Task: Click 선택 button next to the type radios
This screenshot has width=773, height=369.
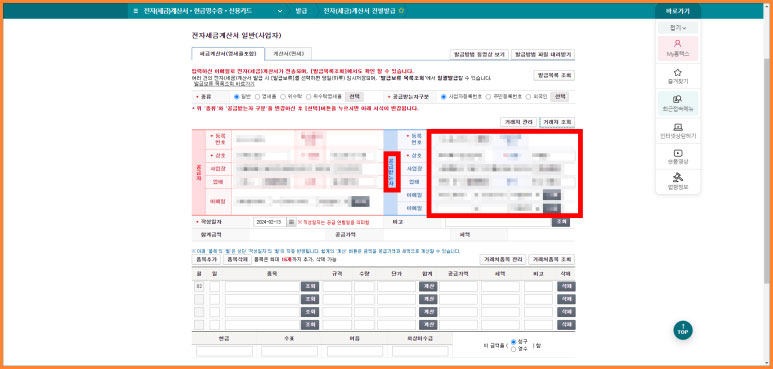Action: (x=354, y=97)
